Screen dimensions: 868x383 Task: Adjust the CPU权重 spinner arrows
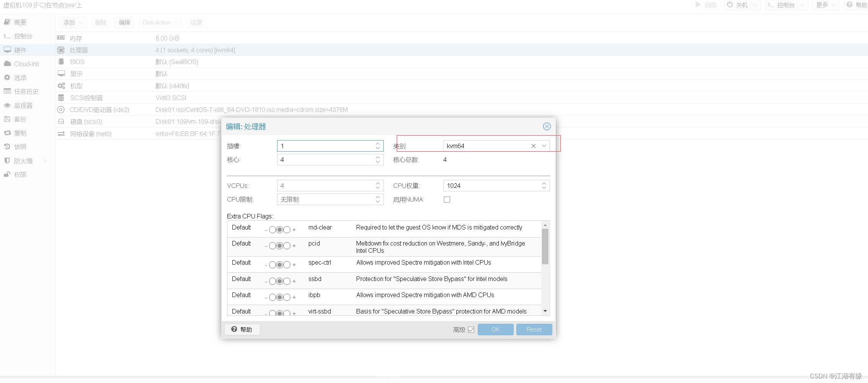544,186
